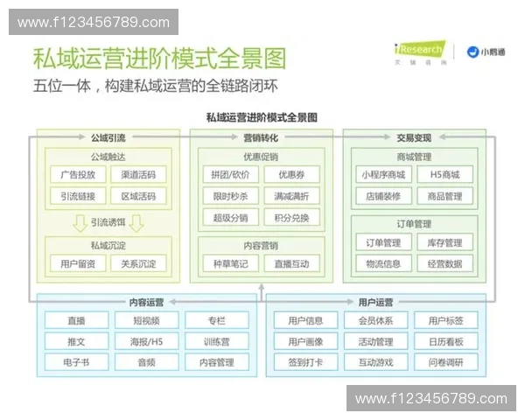Image resolution: width=525 pixels, height=420 pixels.
Task: Select the 商品管理 box
Action: click(445, 196)
